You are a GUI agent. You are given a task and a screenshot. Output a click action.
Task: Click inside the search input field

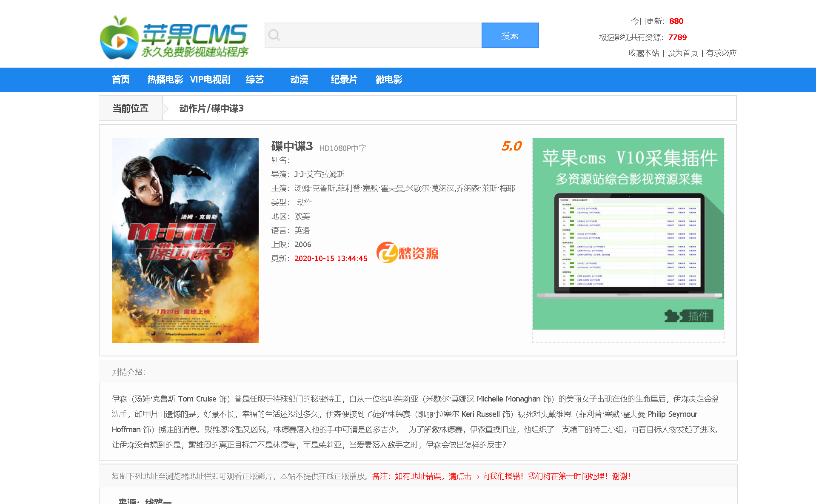(x=374, y=35)
